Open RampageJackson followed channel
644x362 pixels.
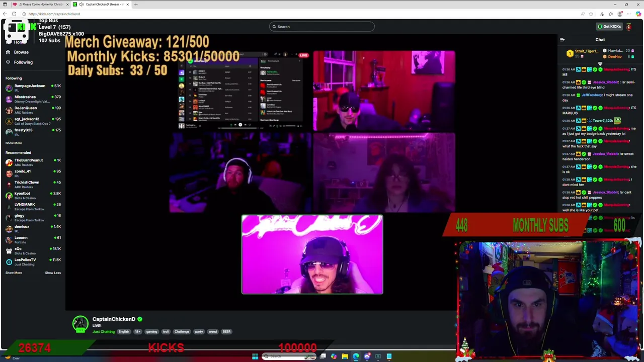tap(33, 88)
